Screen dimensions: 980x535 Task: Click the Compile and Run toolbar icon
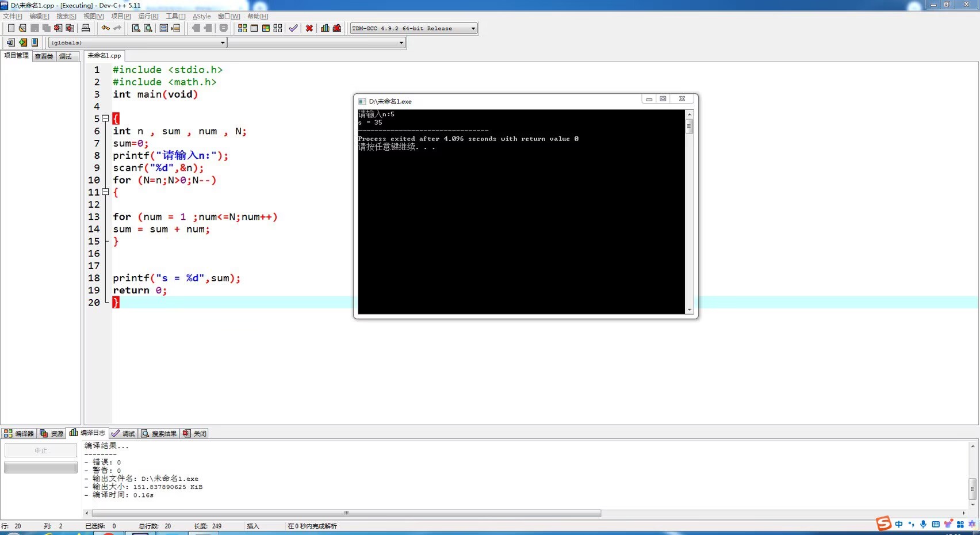(x=266, y=28)
